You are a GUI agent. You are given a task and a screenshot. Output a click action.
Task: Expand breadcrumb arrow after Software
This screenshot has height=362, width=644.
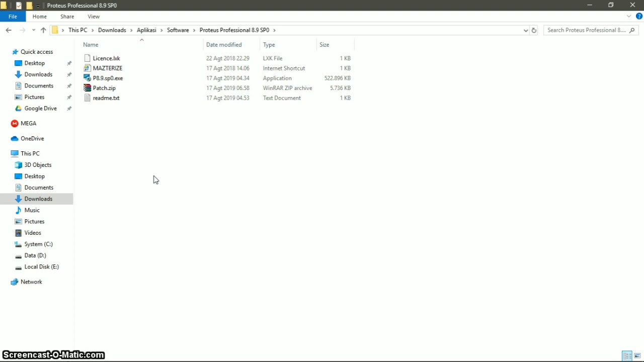pos(194,30)
